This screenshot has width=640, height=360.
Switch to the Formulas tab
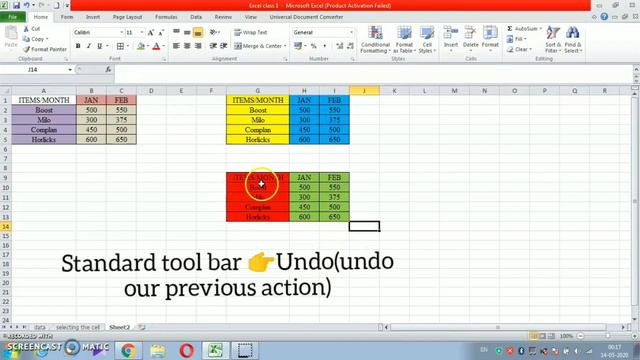point(166,17)
